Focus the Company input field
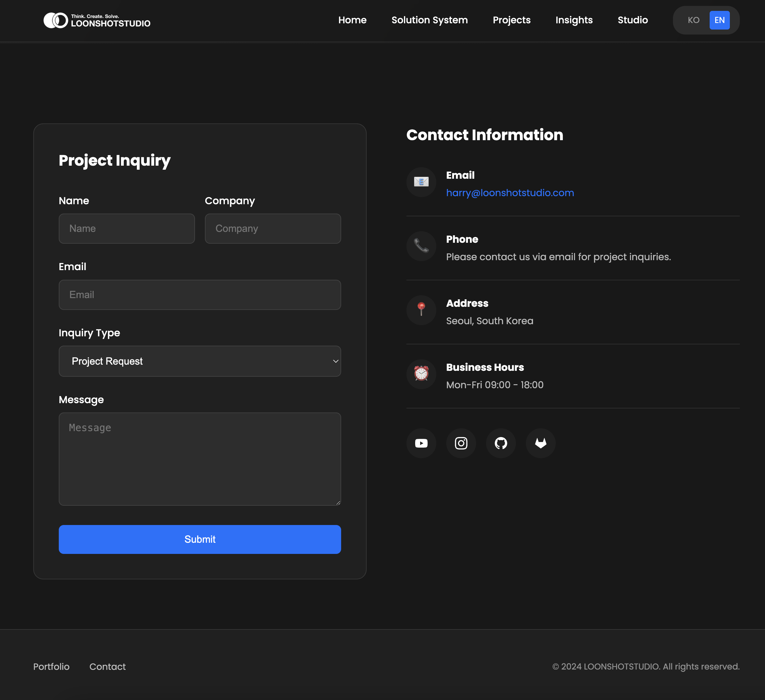This screenshot has width=765, height=700. click(x=272, y=229)
